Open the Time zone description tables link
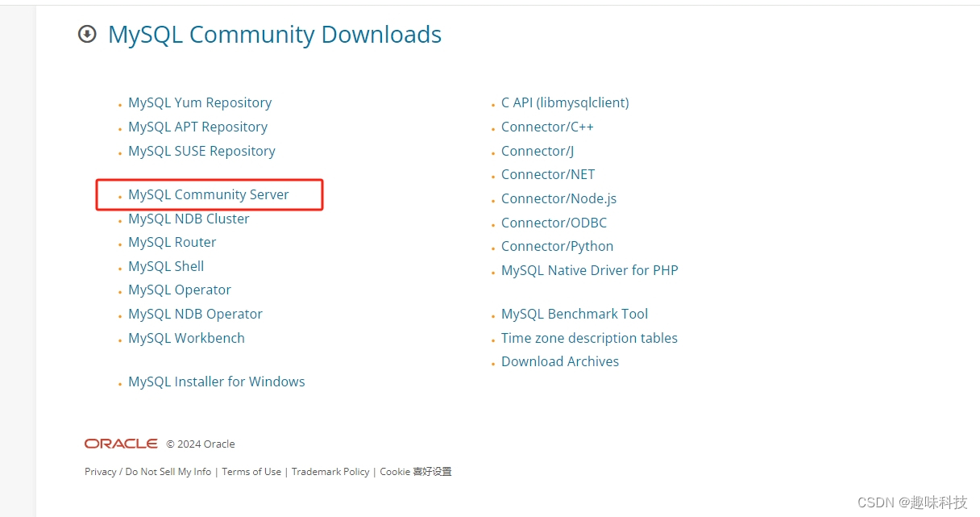The width and height of the screenshot is (980, 517). coord(589,338)
